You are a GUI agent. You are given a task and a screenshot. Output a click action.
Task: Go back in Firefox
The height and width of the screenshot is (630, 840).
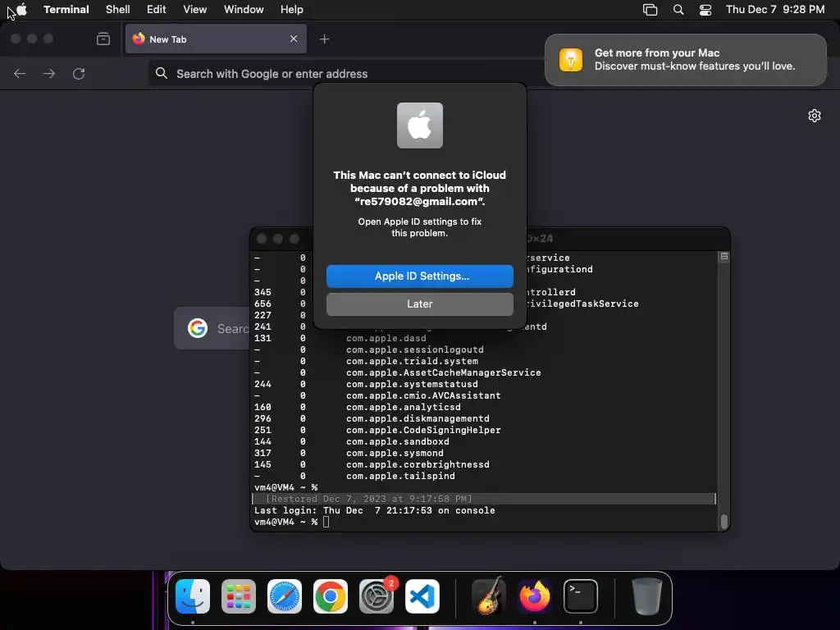pos(20,73)
